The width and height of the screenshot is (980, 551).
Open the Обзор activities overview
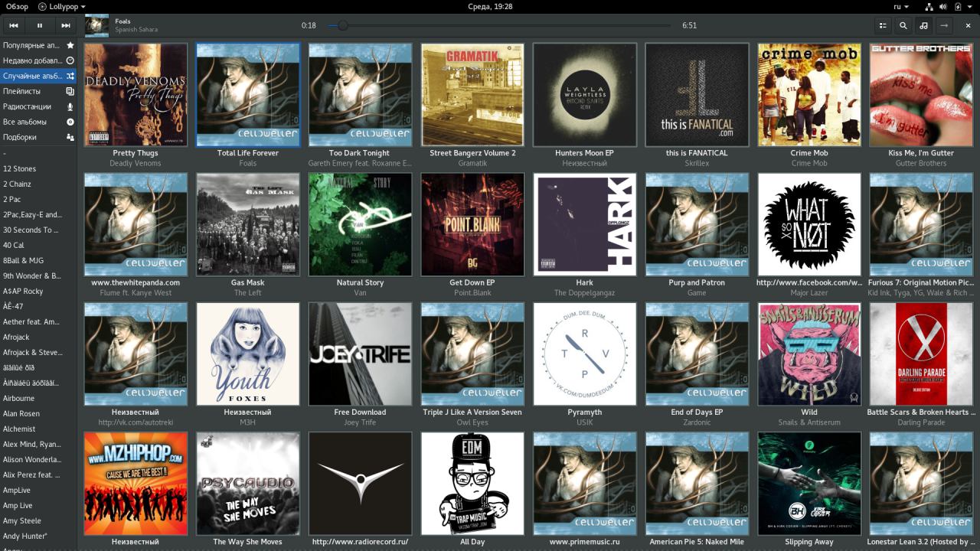(16, 6)
